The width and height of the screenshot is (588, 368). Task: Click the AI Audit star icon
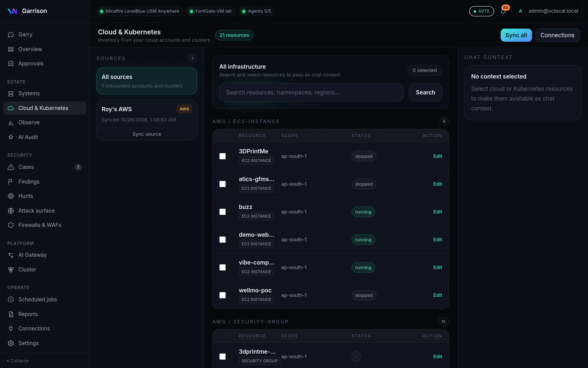11,137
